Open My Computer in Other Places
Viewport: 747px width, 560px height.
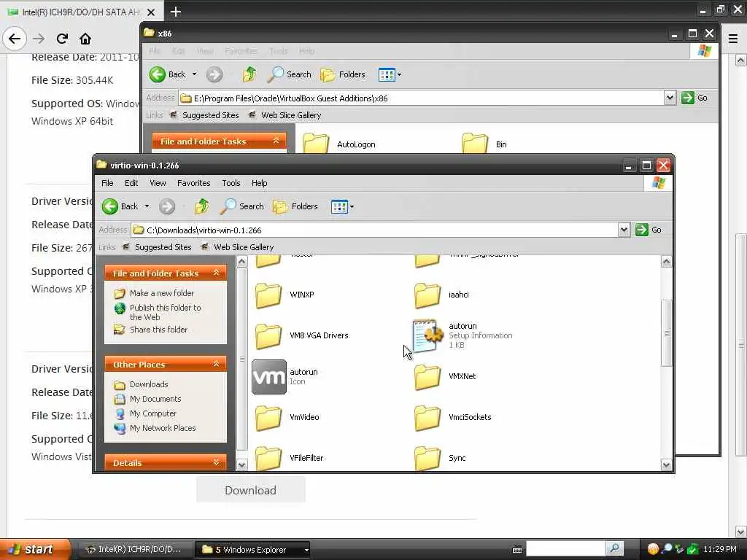click(x=145, y=414)
